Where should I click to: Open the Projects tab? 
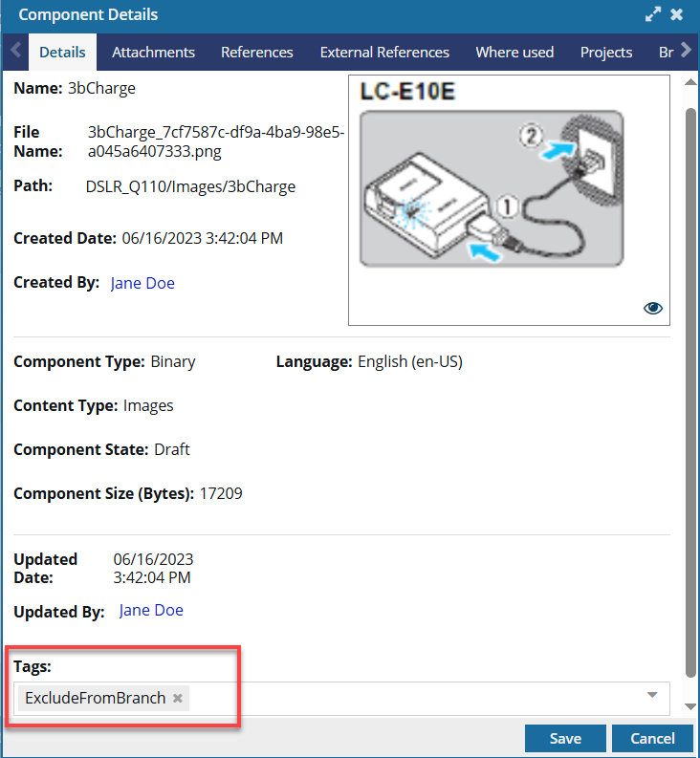[606, 53]
